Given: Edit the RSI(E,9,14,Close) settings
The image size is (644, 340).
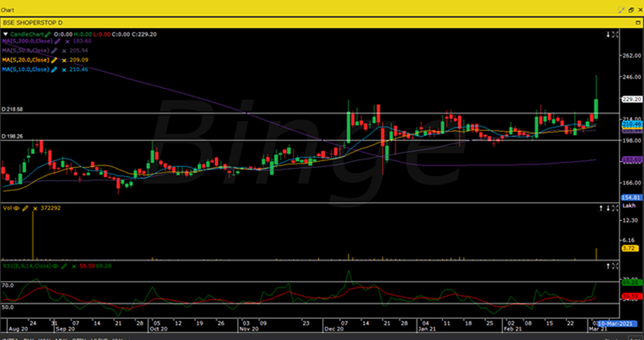Looking at the screenshot, I should point(64,266).
